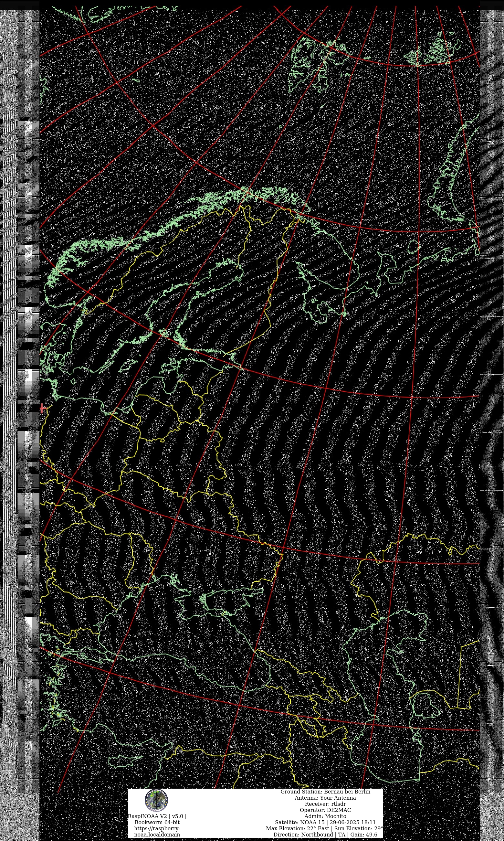This screenshot has height=841, width=504.
Task: Click the 'Ground Station: Bernau bei Berlin' text
Action: (325, 792)
